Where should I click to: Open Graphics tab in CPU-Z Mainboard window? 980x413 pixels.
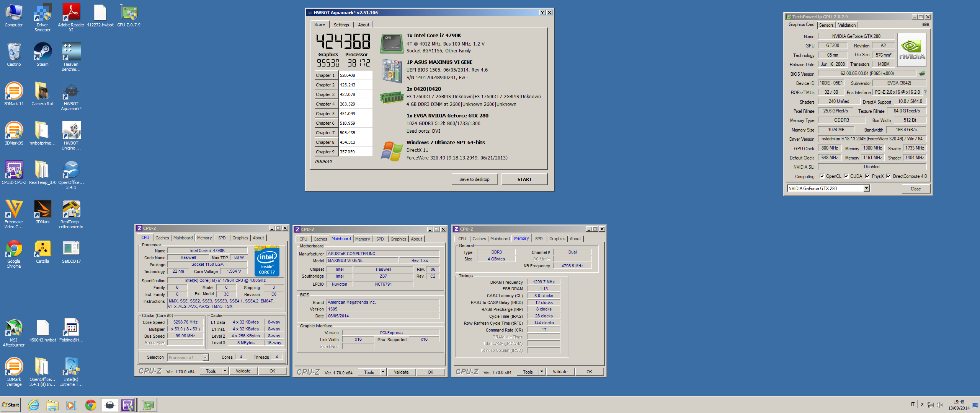[398, 239]
